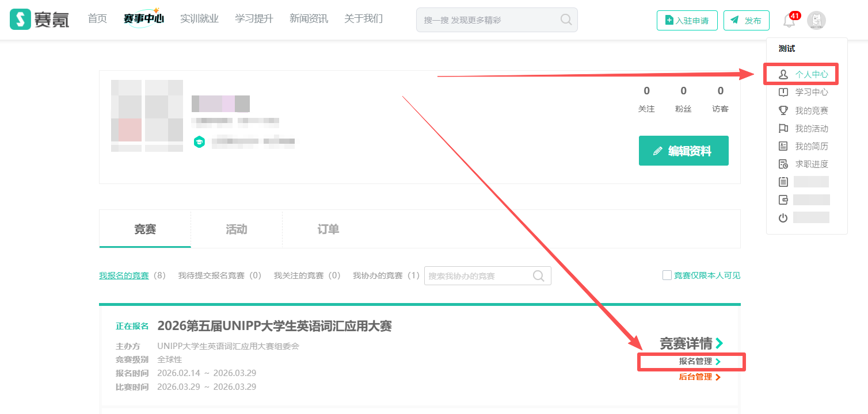Click the 搜索我协办的竞赛 input field
868x414 pixels.
click(x=477, y=276)
